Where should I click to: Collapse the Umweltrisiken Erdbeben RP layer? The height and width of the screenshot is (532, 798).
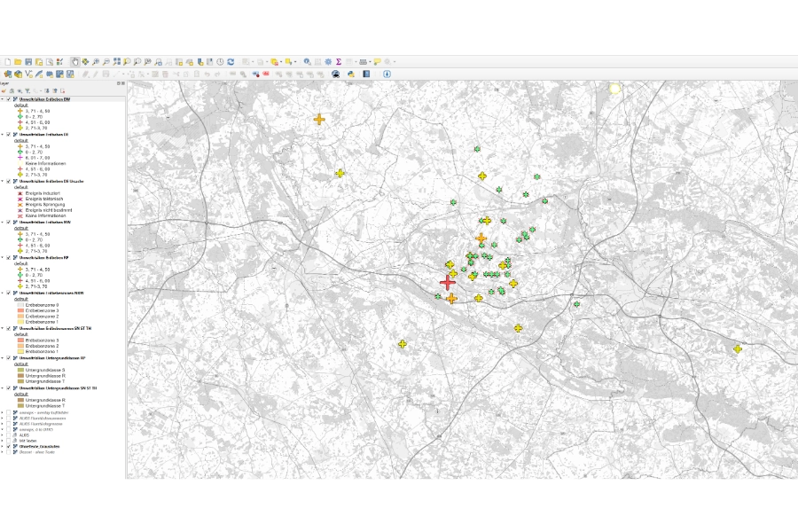pos(3,258)
